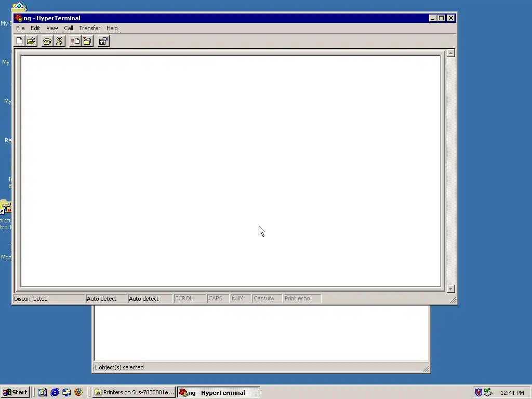Click the scrollbar down arrow
The image size is (532, 399).
[x=450, y=289]
